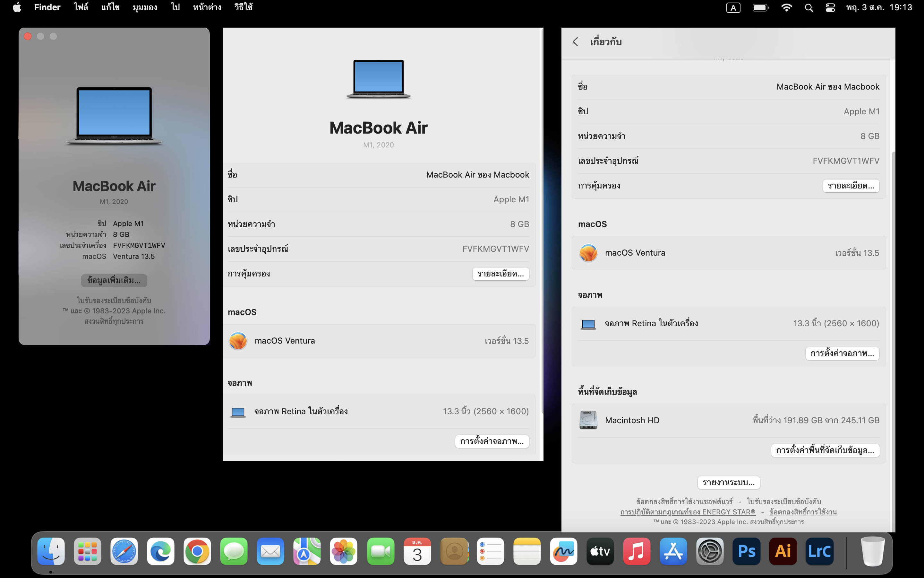Launch Illustrator from the Dock

(x=783, y=551)
